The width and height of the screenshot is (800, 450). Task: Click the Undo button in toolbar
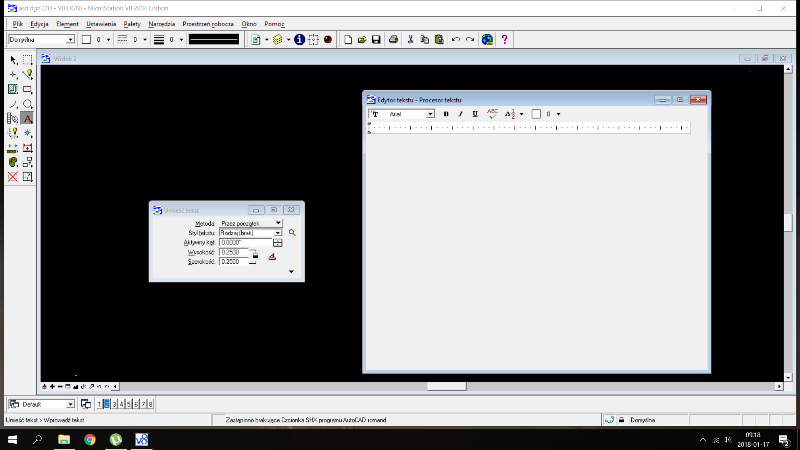point(455,40)
